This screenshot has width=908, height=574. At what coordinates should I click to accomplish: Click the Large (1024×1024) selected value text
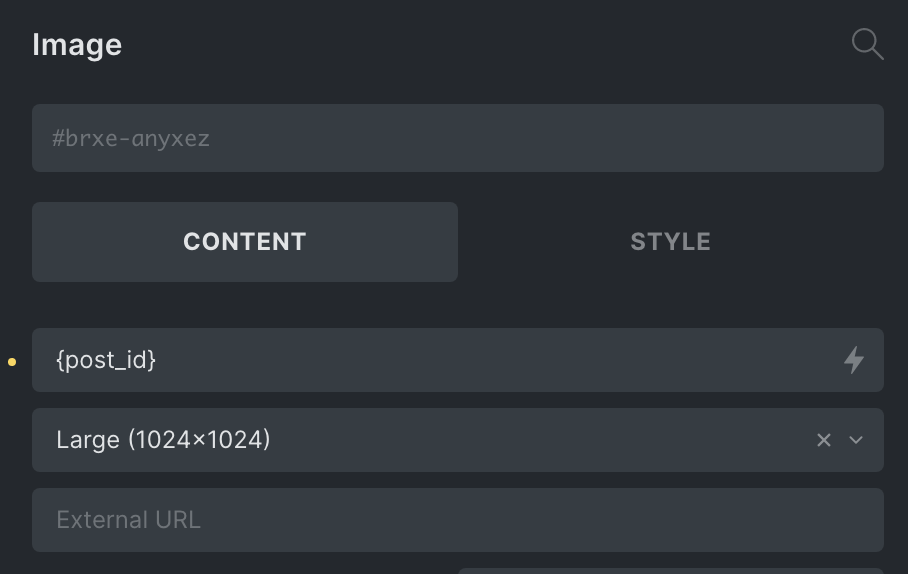click(163, 440)
